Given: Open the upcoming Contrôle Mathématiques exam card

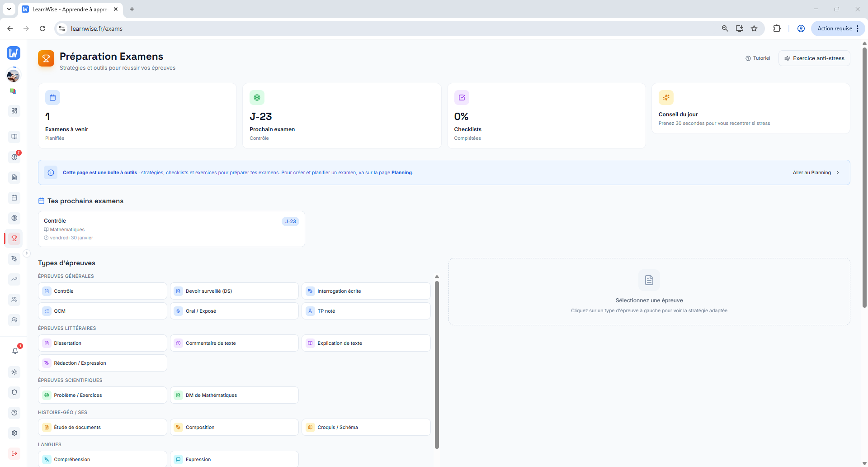Looking at the screenshot, I should (x=171, y=229).
